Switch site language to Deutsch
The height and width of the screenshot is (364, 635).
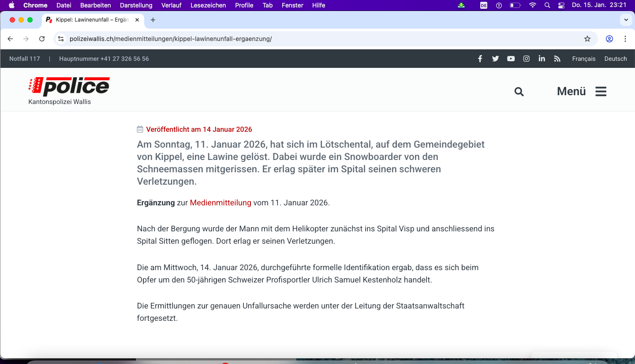point(615,59)
